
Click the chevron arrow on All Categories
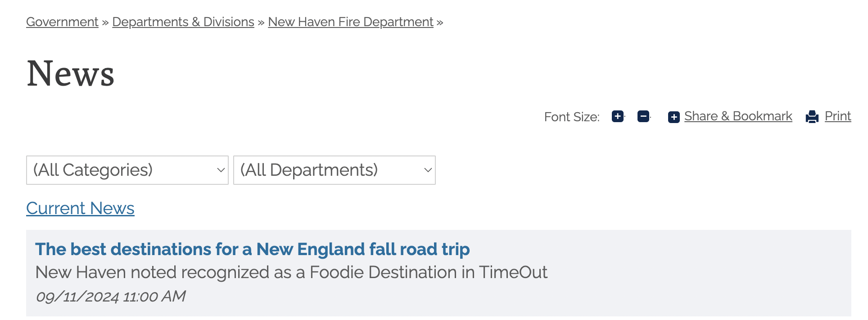tap(221, 170)
